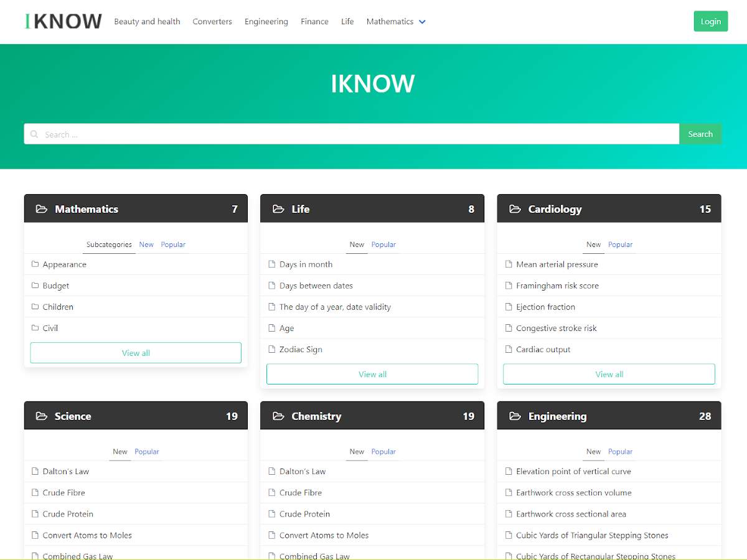Switch to the Popular tab on the Life card
The image size is (747, 560).
coord(383,245)
